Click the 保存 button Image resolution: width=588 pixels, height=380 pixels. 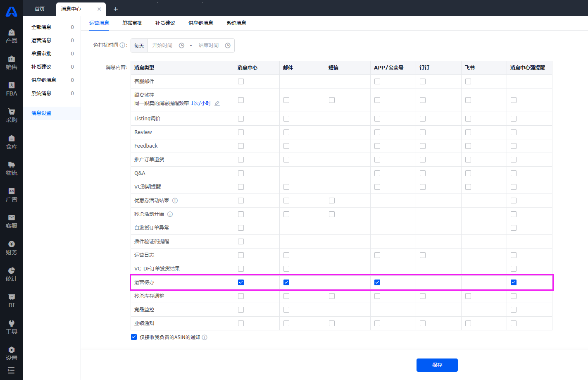click(x=437, y=365)
